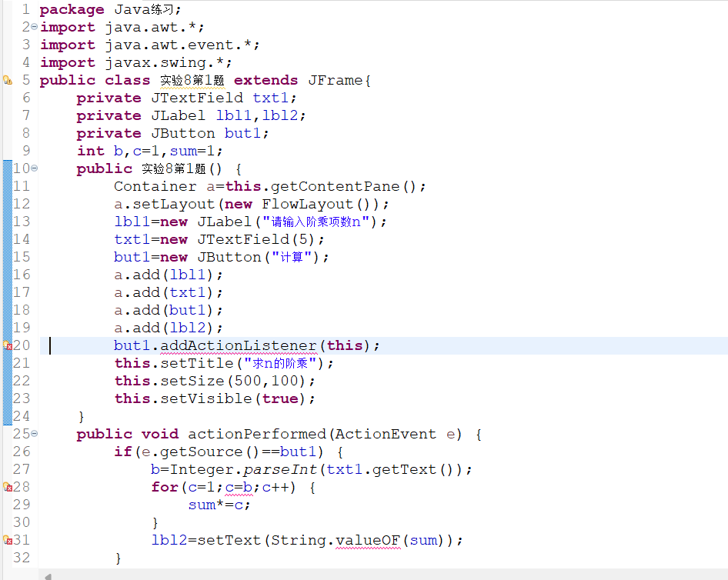
Task: Click the underlined class name on line 5
Action: (x=192, y=80)
